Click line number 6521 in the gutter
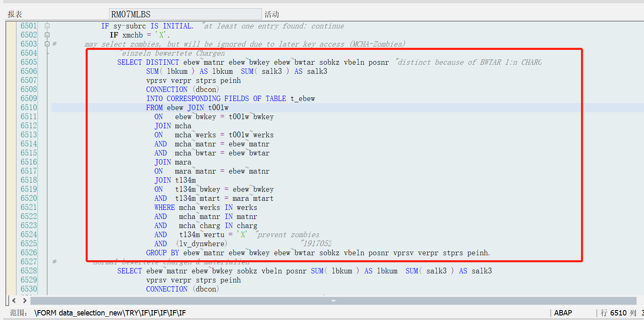644x320 pixels. (x=28, y=207)
